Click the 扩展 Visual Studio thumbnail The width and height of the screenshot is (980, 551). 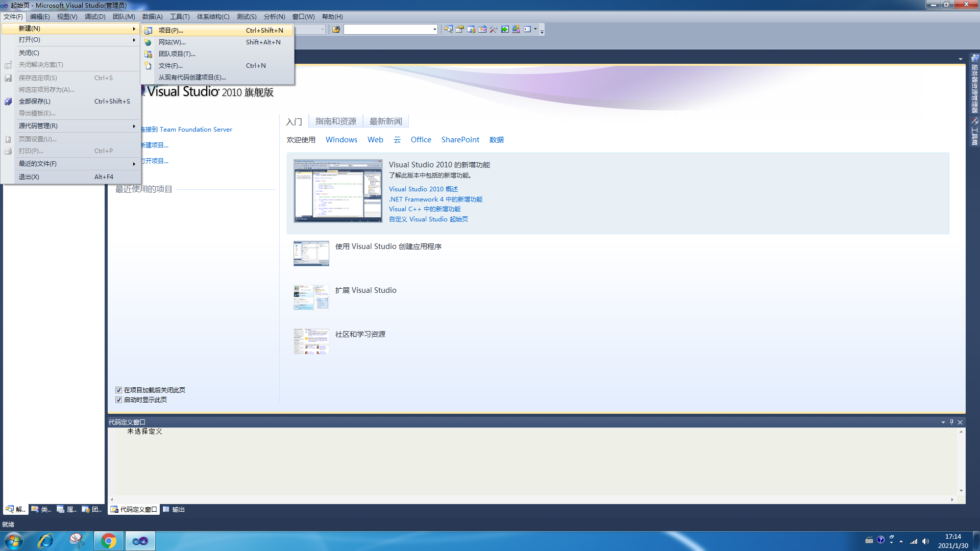coord(311,297)
